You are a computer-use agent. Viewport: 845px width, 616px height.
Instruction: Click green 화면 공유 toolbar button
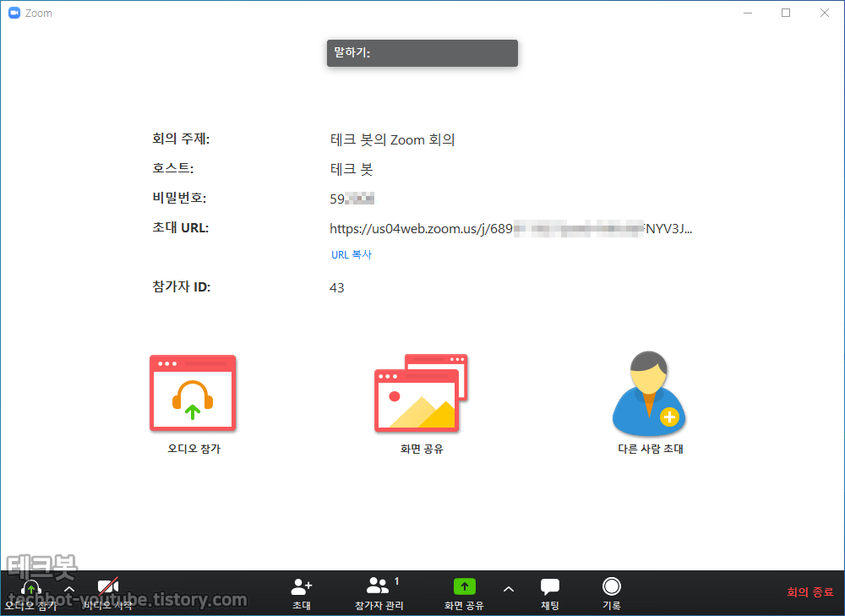point(464,593)
